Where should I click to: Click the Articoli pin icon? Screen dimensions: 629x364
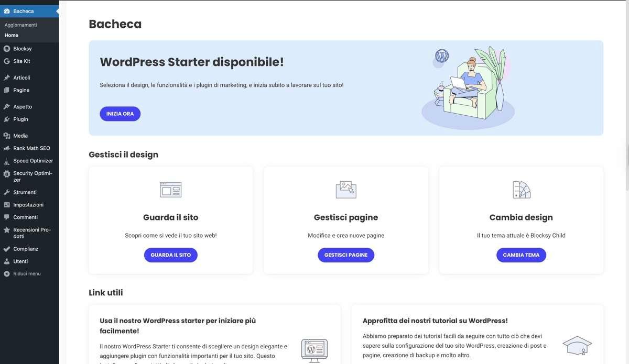coord(7,78)
